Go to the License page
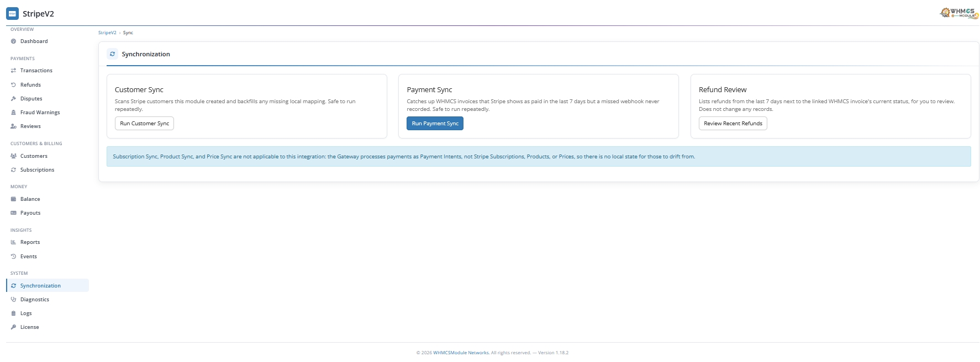980x362 pixels. tap(48, 327)
